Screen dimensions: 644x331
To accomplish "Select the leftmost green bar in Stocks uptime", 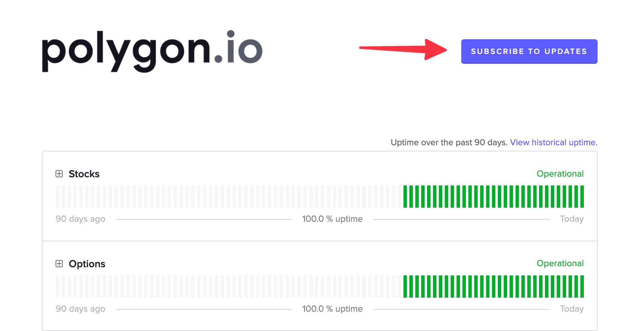I will tap(405, 197).
